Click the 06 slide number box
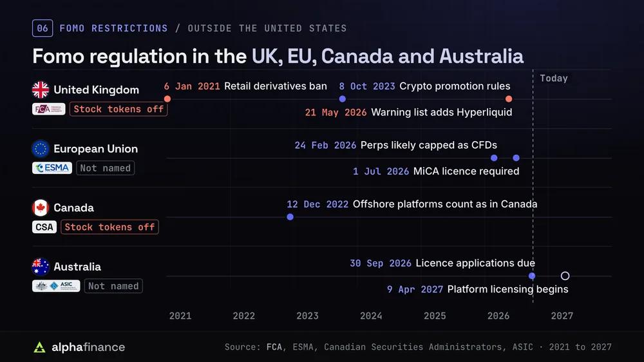644x362 pixels. [43, 28]
